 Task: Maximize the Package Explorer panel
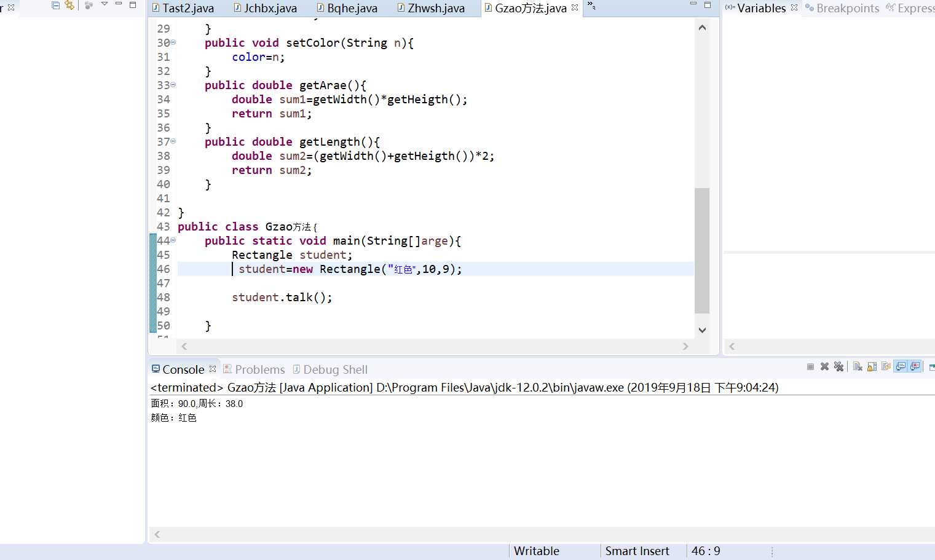[x=133, y=4]
